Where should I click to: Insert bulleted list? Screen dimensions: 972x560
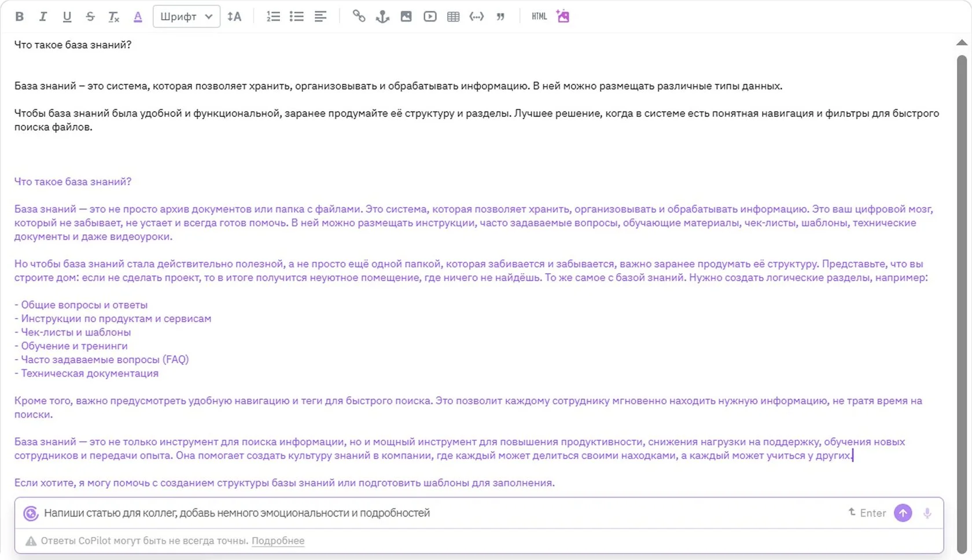[297, 17]
